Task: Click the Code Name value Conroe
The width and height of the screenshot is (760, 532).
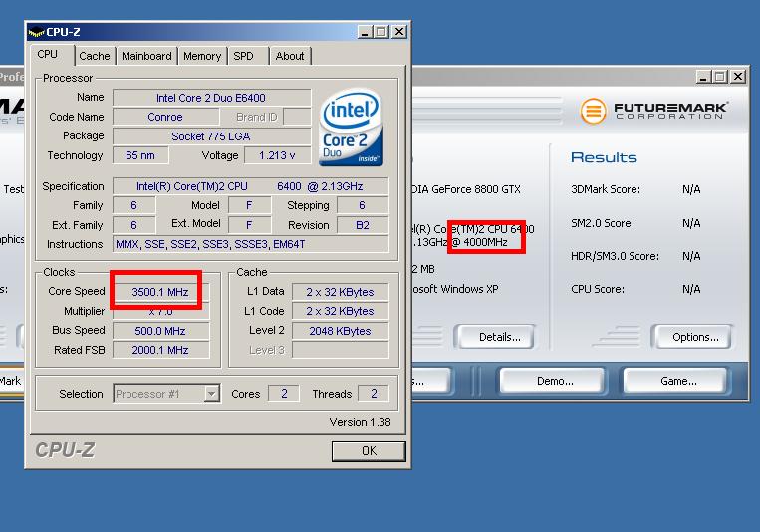Action: click(165, 117)
